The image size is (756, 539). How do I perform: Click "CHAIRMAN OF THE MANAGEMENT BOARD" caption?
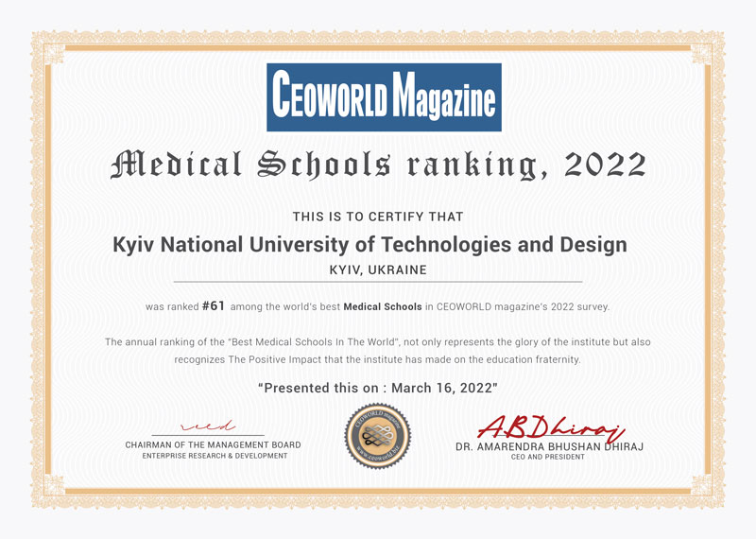click(214, 444)
